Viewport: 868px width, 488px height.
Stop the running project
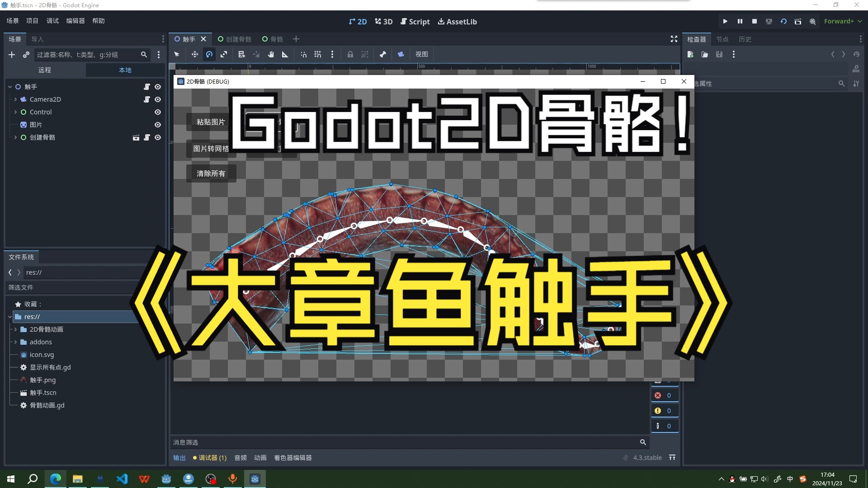pyautogui.click(x=754, y=21)
